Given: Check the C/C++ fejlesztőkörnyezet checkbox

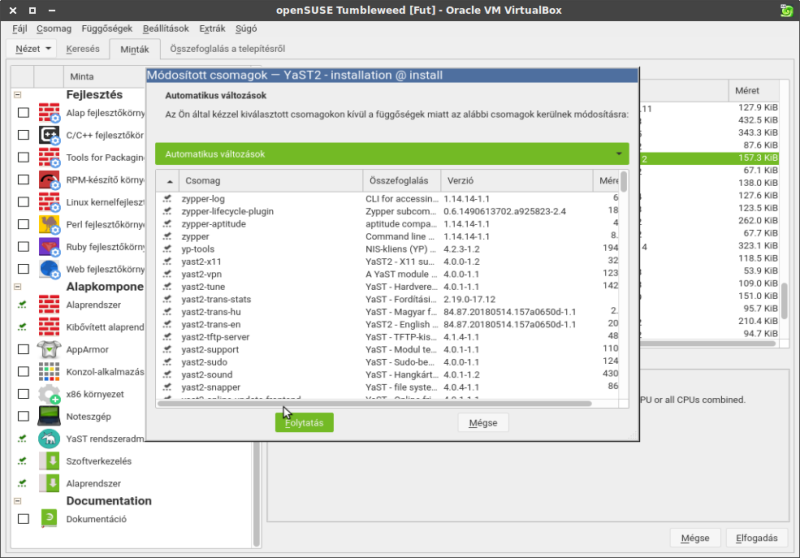Looking at the screenshot, I should click(x=23, y=135).
